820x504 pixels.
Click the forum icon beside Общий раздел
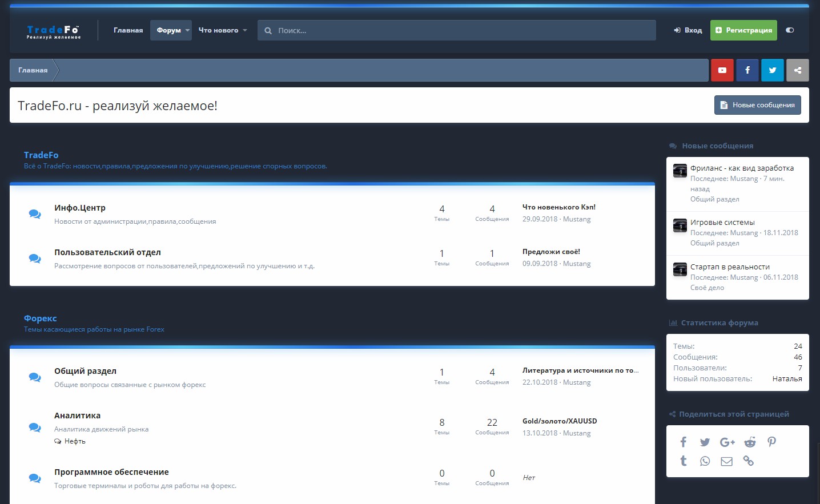(35, 377)
